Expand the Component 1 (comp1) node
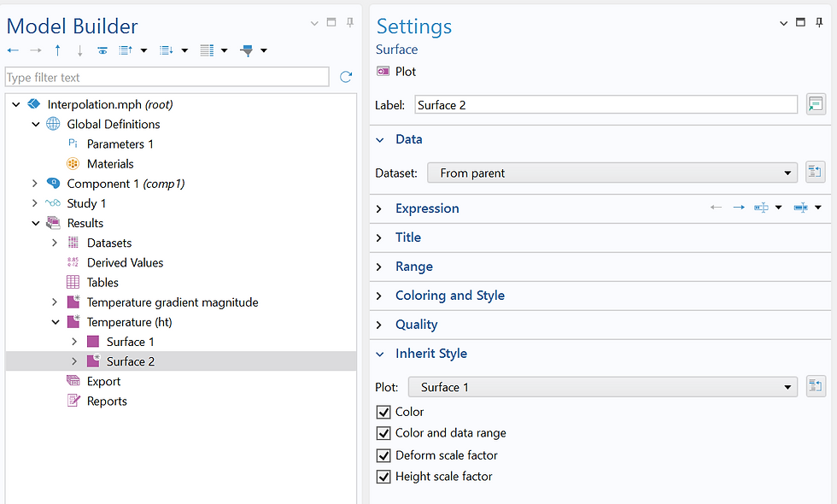Image resolution: width=837 pixels, height=504 pixels. click(35, 183)
